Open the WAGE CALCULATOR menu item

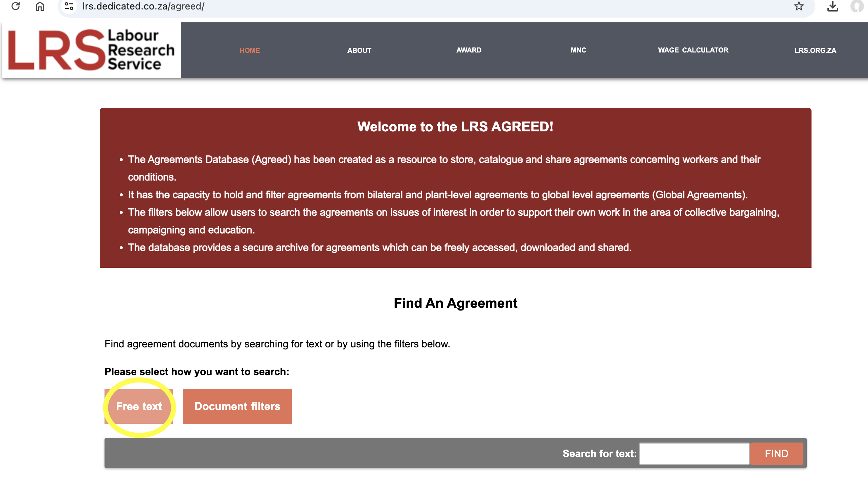pos(693,50)
